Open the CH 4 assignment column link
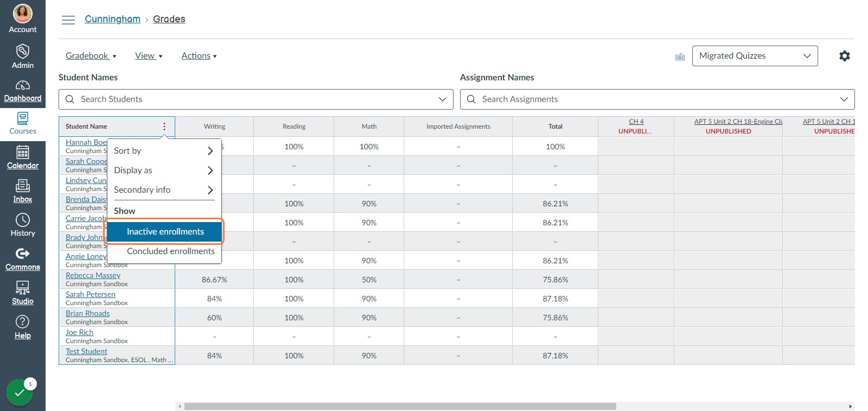Image resolution: width=868 pixels, height=411 pixels. click(636, 122)
